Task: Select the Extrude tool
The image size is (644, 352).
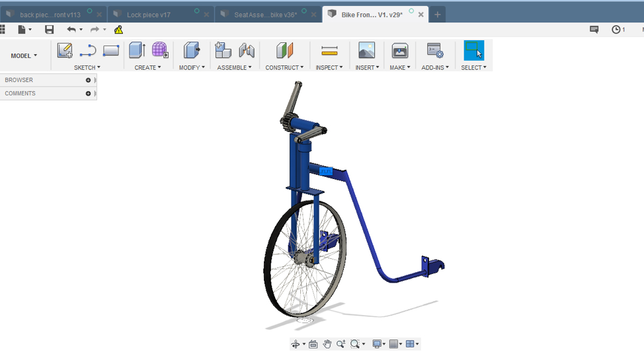Action: point(137,50)
